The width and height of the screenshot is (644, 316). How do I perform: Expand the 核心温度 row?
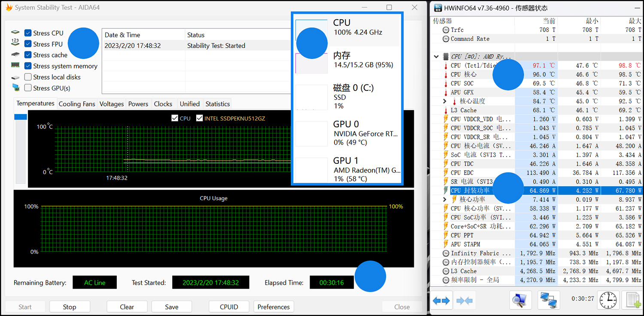445,101
